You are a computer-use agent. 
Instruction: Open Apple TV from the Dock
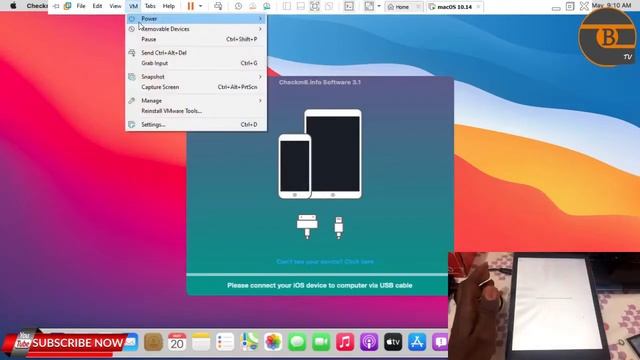click(x=393, y=342)
